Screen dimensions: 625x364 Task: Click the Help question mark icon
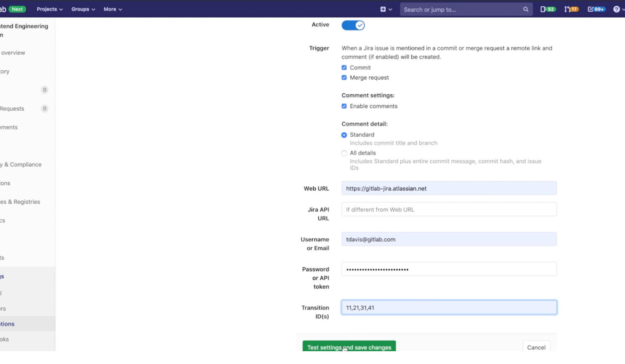pyautogui.click(x=617, y=8)
